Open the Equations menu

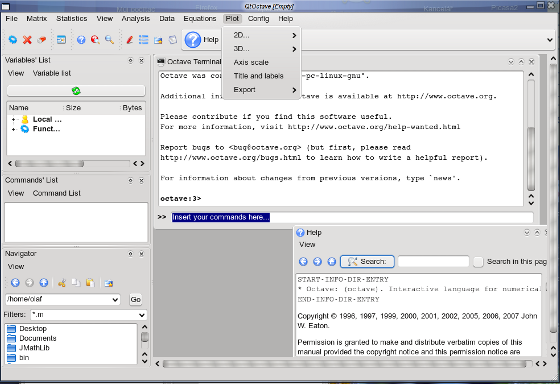pos(200,19)
